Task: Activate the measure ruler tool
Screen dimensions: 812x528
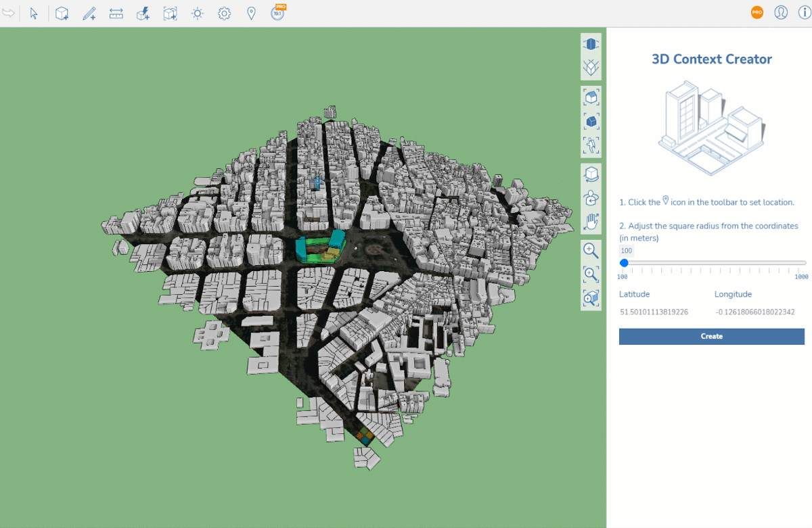Action: pyautogui.click(x=116, y=14)
